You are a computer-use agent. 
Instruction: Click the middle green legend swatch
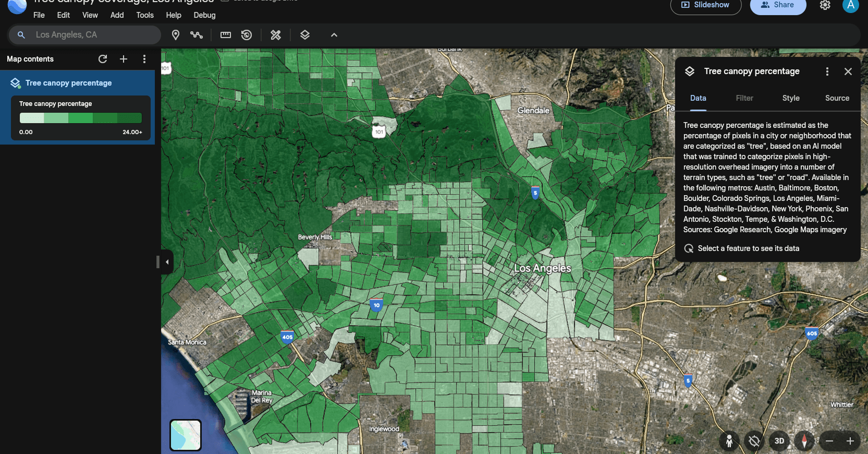[81, 118]
